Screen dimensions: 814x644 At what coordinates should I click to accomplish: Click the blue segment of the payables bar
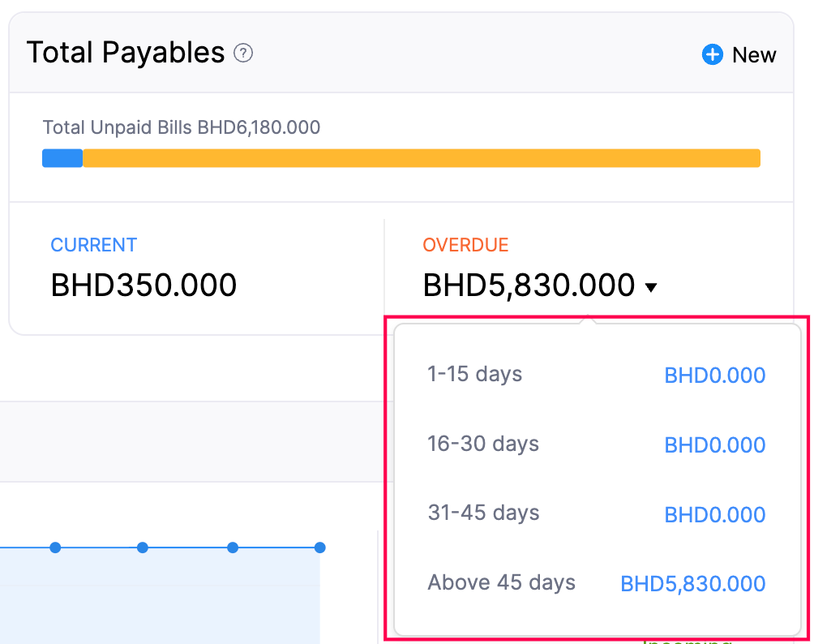click(x=62, y=157)
